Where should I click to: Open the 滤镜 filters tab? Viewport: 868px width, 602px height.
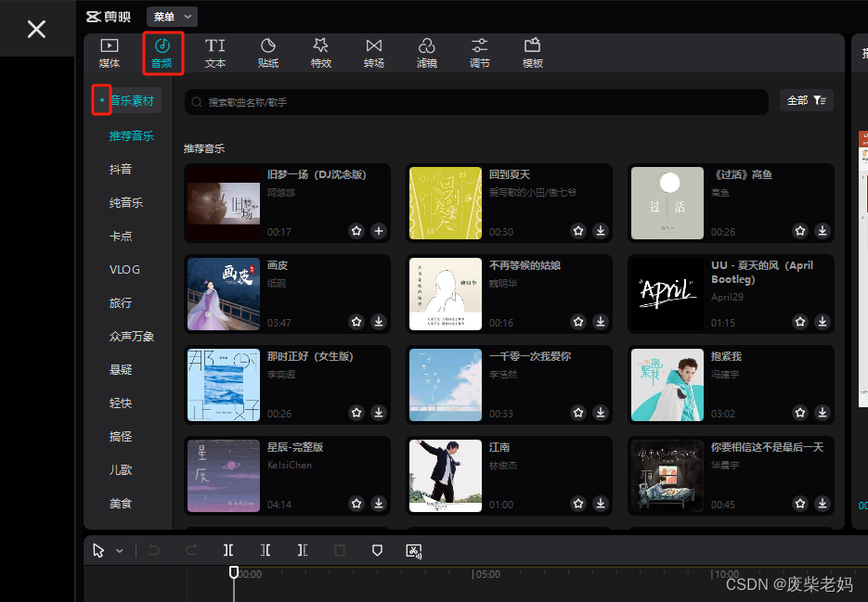[x=427, y=53]
